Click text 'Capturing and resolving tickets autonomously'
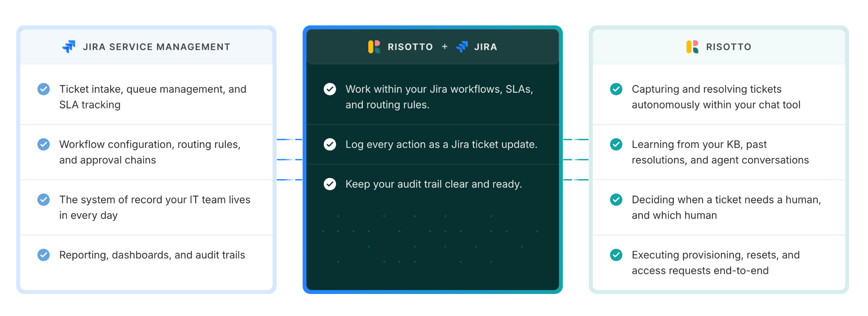The height and width of the screenshot is (316, 868). (x=716, y=97)
